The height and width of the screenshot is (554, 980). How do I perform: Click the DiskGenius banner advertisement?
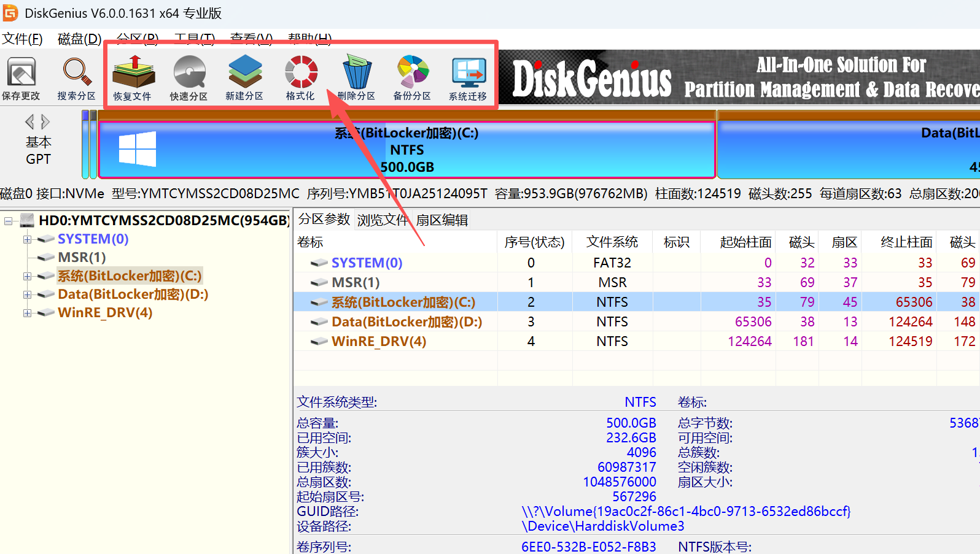pos(739,77)
